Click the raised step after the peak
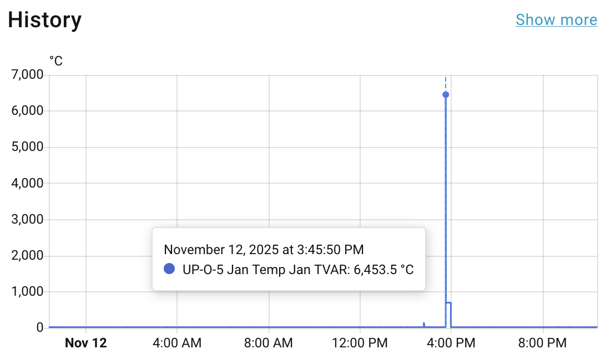 pos(448,303)
